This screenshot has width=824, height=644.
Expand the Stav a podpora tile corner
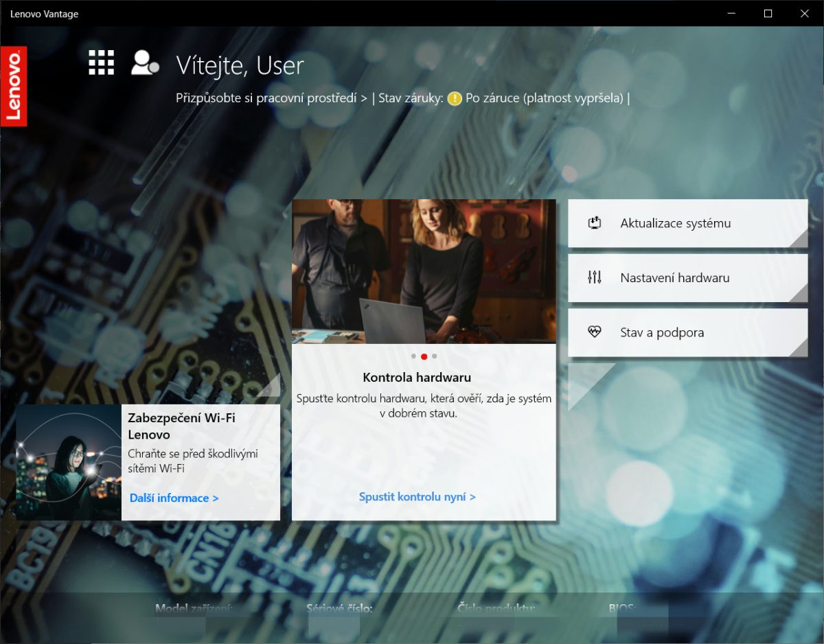(x=799, y=349)
